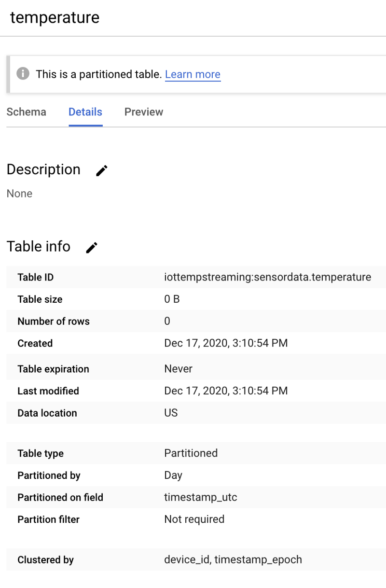The image size is (386, 588).
Task: Click the Created timestamp value
Action: (x=226, y=343)
